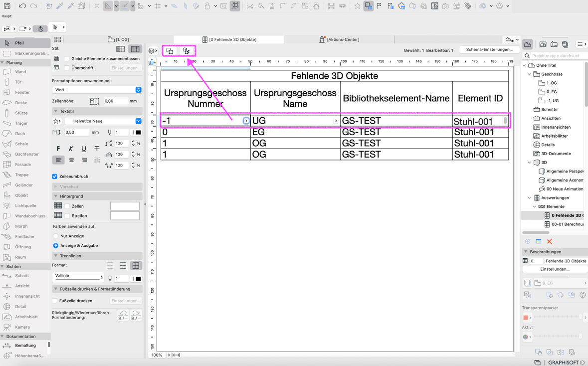Click the Schema-Einstellungen button
The width and height of the screenshot is (588, 366).
489,50
